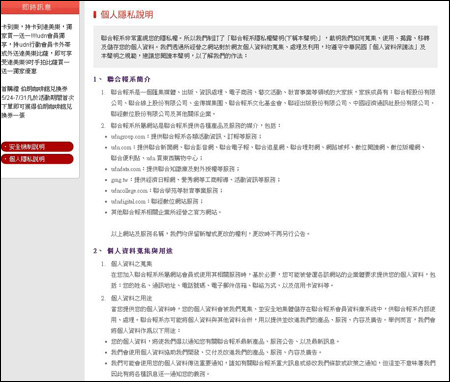
Task: Click the udn.com list entry
Action: click(x=268, y=152)
